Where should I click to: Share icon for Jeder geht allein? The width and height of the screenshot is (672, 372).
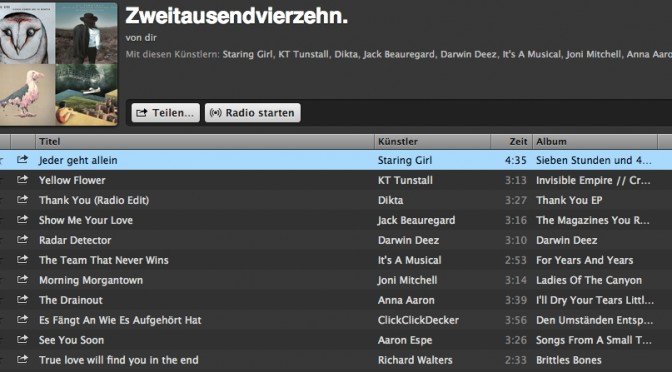tap(22, 159)
